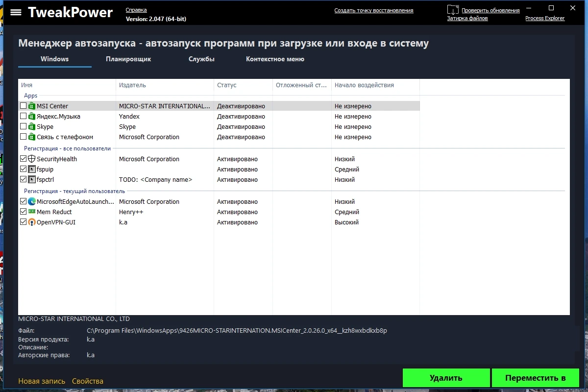Select the MICRO-STAR INTERNATIONAL publisher cell
The width and height of the screenshot is (588, 392).
165,106
